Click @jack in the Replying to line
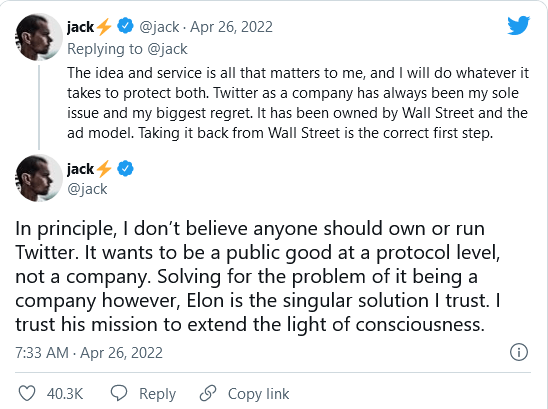Image resolution: width=548 pixels, height=409 pixels. tap(167, 49)
